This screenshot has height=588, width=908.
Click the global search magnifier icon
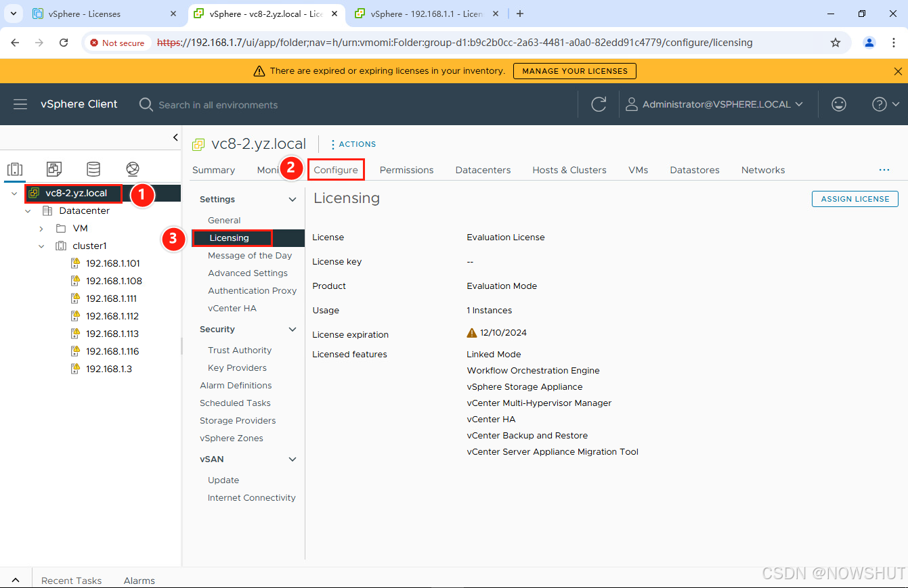point(146,104)
